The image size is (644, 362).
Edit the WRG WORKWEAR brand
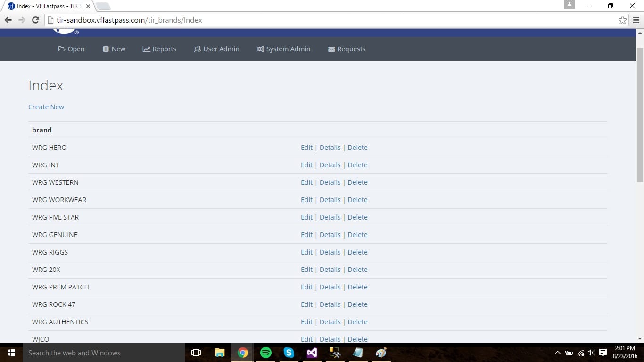[306, 200]
